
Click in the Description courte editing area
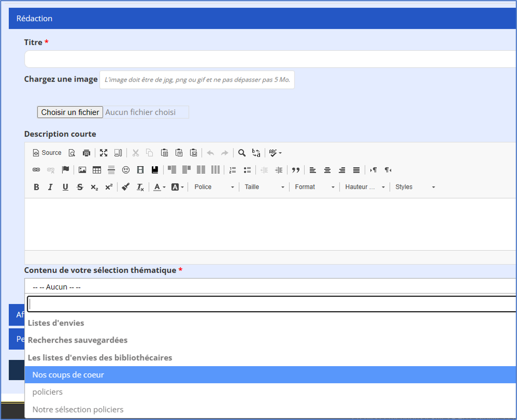(270, 224)
